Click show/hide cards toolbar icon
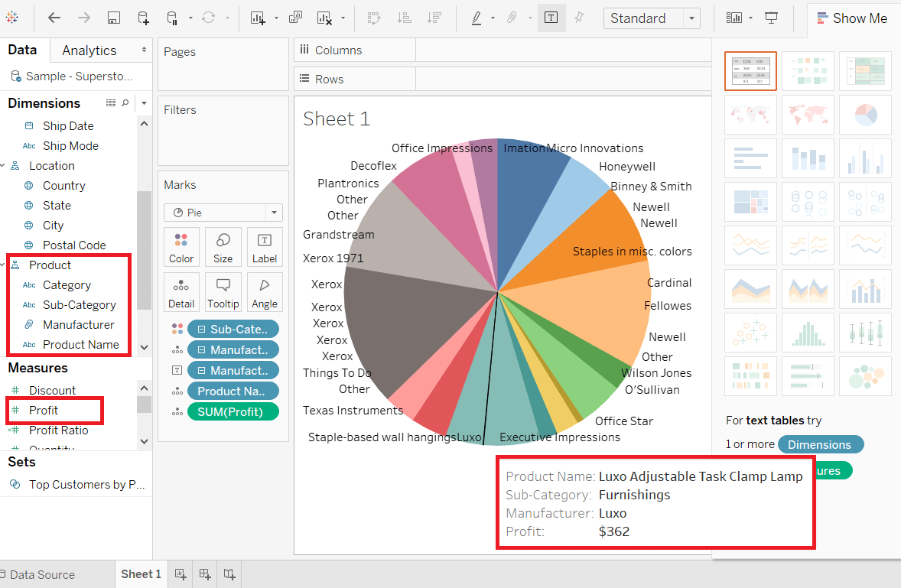 pos(734,18)
